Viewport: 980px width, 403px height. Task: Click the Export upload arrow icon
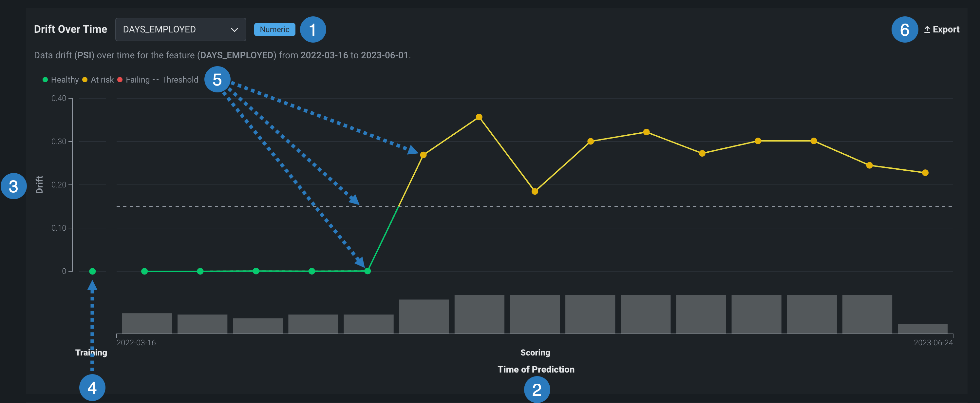pyautogui.click(x=927, y=30)
